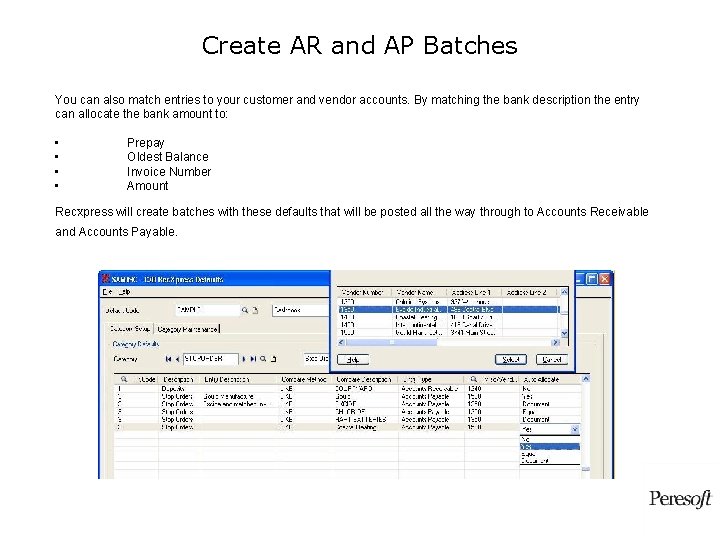Go to last Category record
The height and width of the screenshot is (540, 720).
(253, 359)
